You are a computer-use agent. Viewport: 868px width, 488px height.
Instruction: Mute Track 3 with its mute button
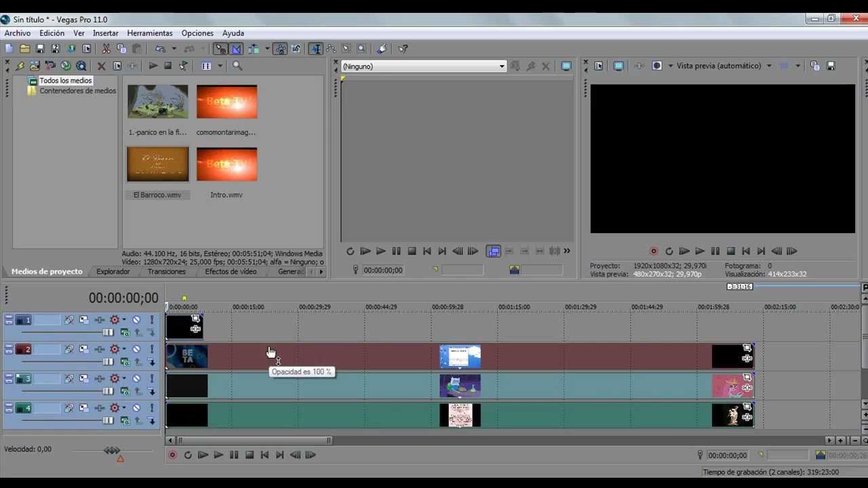pos(136,378)
